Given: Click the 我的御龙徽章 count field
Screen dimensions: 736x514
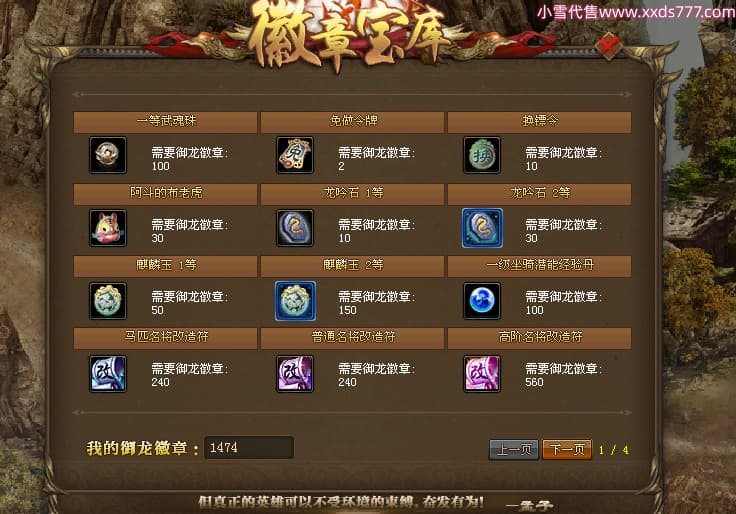Looking at the screenshot, I should pyautogui.click(x=249, y=447).
